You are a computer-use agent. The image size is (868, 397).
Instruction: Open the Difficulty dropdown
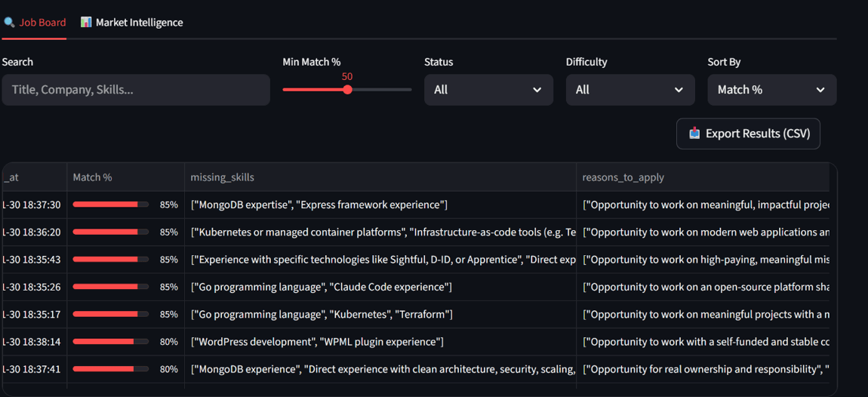click(x=630, y=90)
